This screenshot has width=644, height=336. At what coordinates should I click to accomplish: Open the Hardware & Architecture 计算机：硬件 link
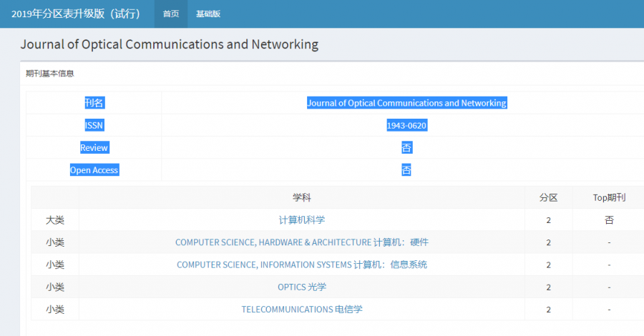(x=302, y=242)
